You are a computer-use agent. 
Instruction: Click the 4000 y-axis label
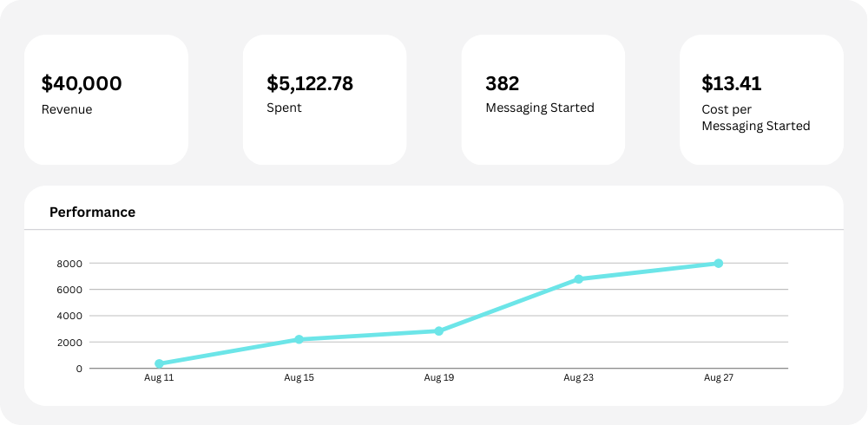[71, 316]
